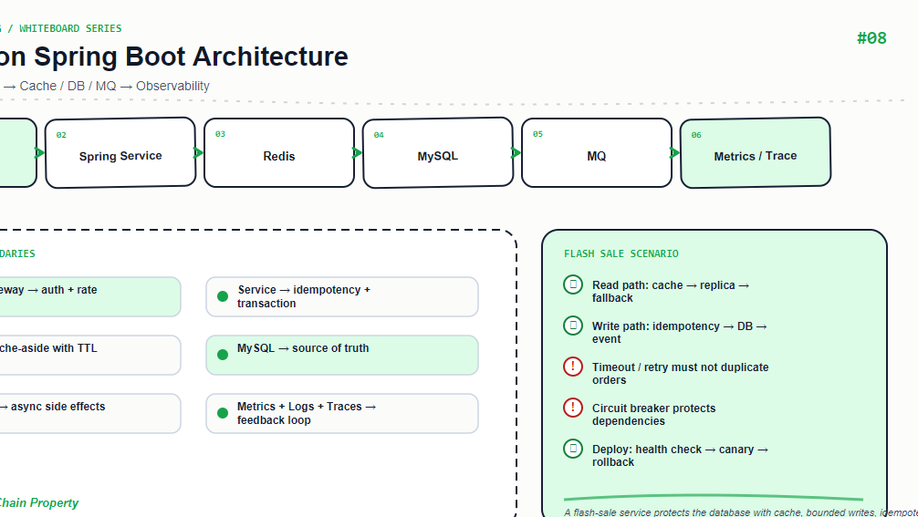Click the '#08' series number
Image resolution: width=918 pixels, height=517 pixels.
pyautogui.click(x=872, y=39)
